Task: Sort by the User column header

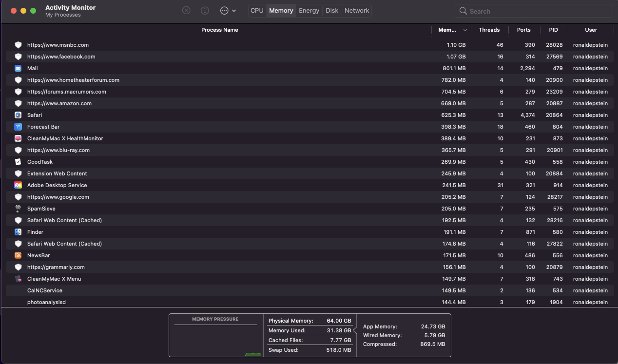Action: [591, 30]
